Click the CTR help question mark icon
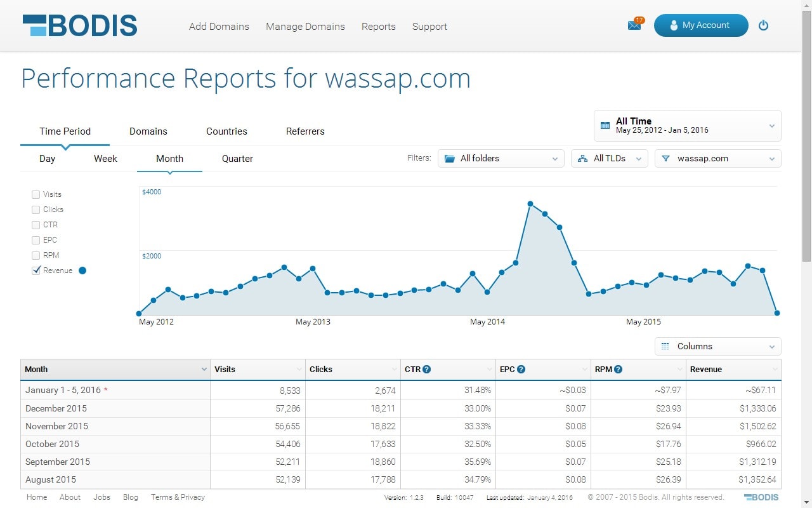This screenshot has width=812, height=508. coord(427,369)
